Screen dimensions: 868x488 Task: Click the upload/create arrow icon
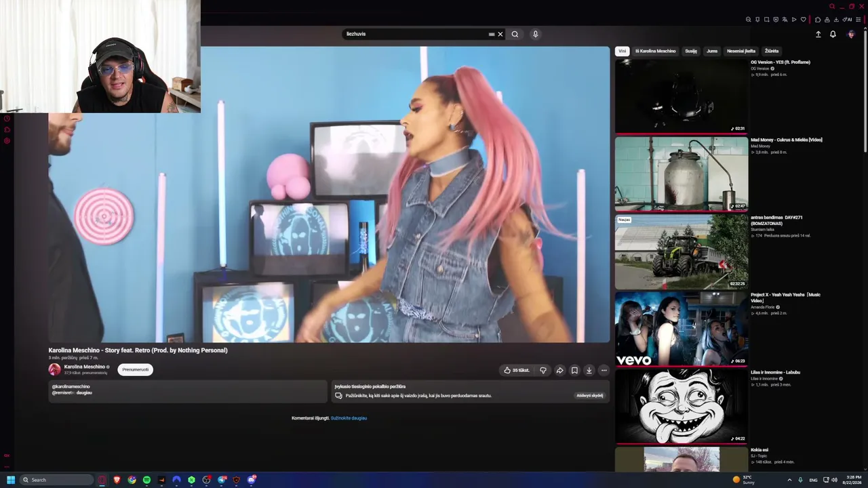(818, 34)
